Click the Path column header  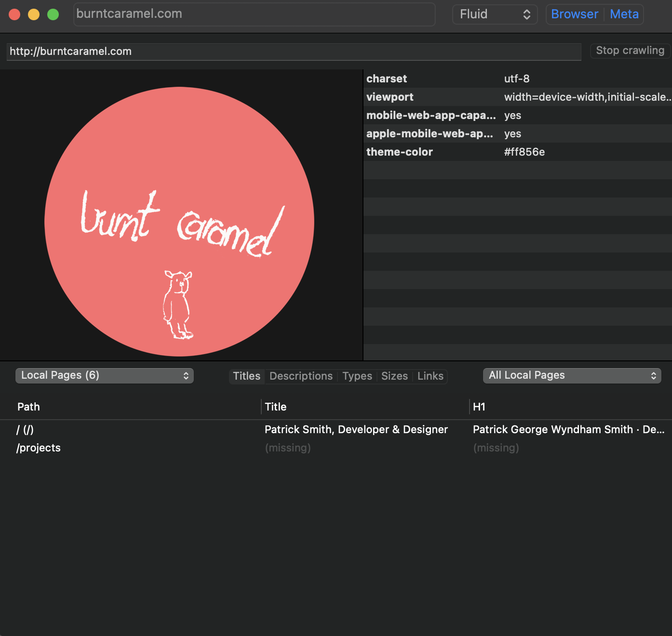(x=28, y=407)
